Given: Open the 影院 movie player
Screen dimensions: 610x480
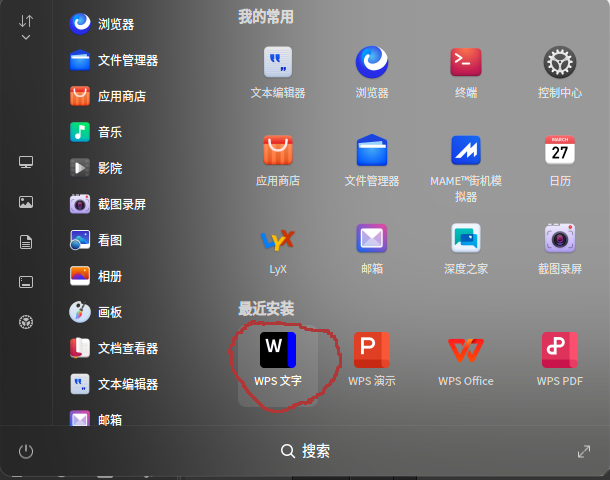Looking at the screenshot, I should (96, 168).
